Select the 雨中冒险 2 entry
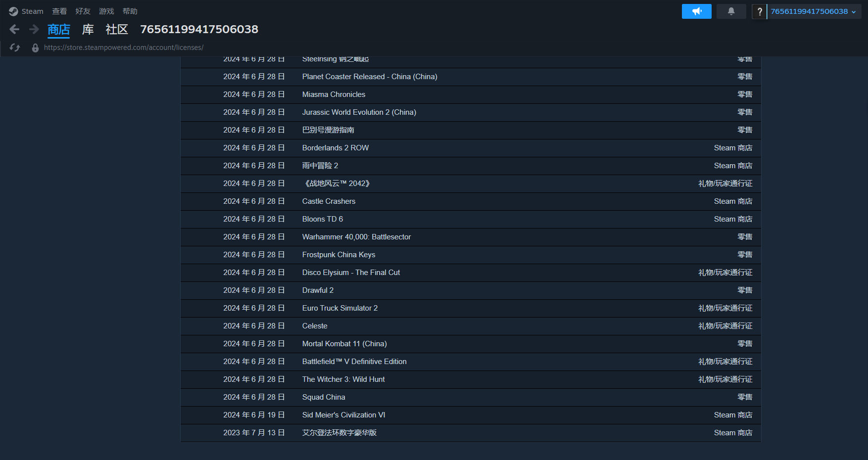868x460 pixels. 471,166
